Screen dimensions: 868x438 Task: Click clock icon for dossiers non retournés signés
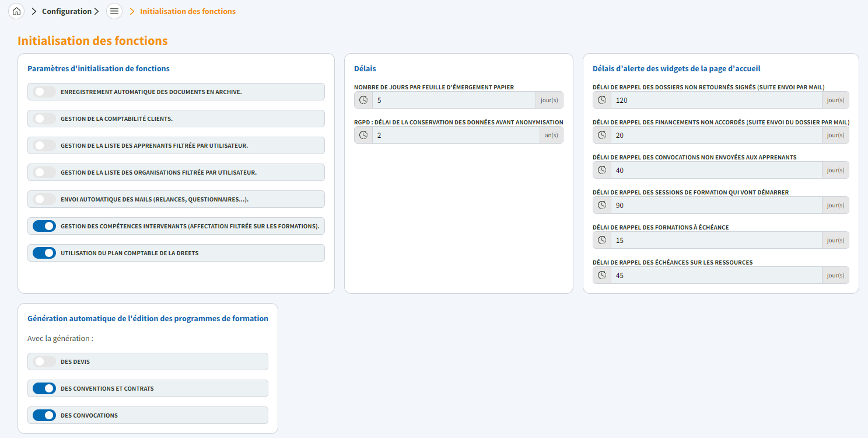coord(602,100)
